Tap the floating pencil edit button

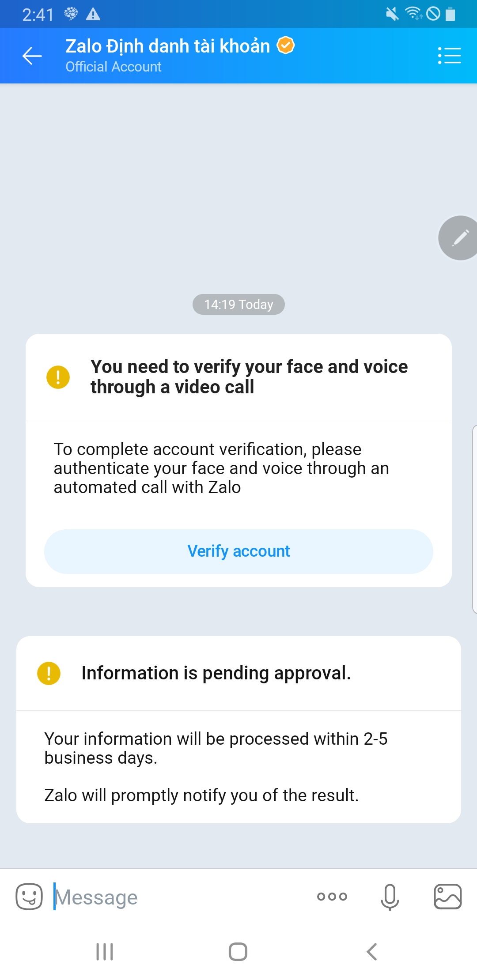coord(460,238)
